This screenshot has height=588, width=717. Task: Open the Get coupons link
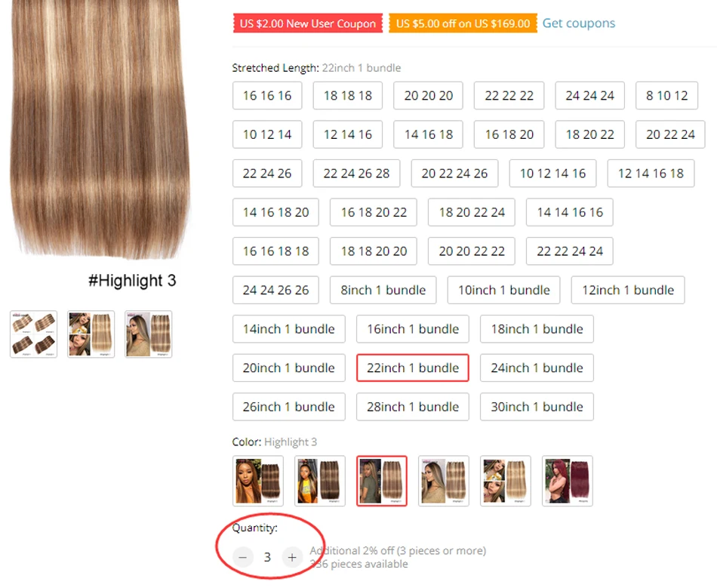578,23
